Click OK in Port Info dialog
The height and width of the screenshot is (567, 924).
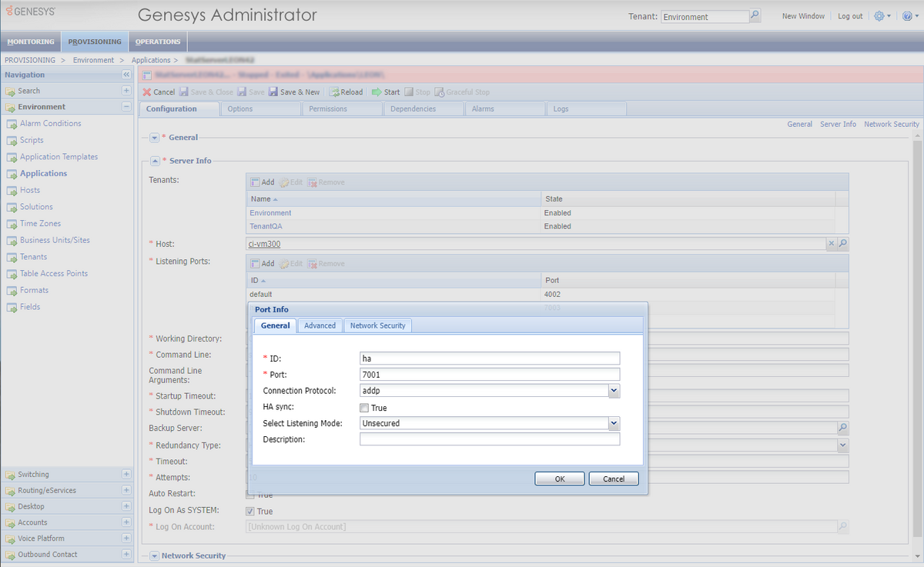[560, 479]
